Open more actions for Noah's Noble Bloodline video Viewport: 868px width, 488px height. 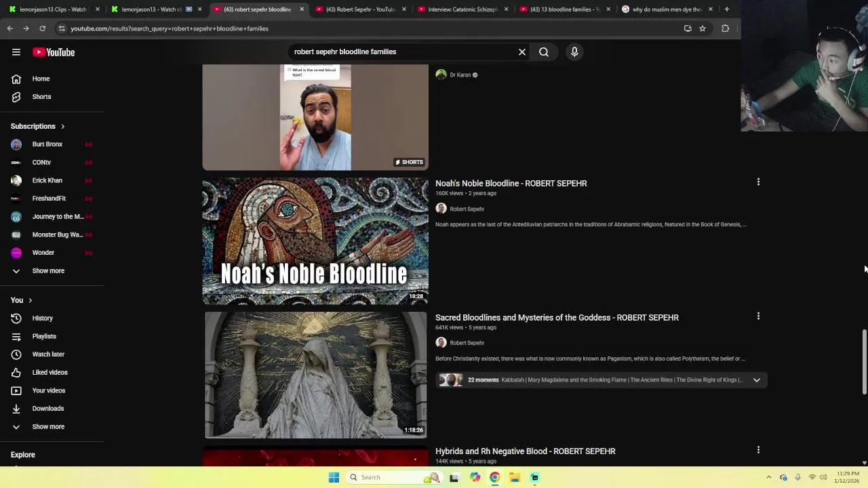click(x=758, y=182)
